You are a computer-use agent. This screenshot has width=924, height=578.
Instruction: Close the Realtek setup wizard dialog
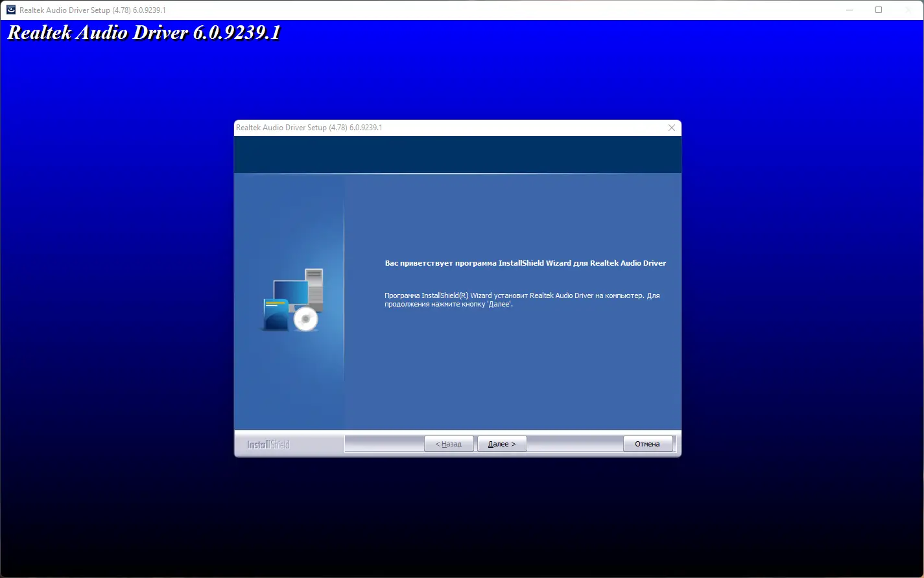672,128
